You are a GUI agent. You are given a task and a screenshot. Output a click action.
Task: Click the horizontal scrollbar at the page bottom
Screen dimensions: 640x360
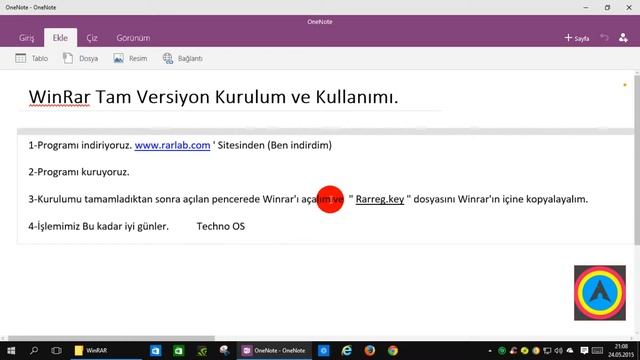coord(111,338)
